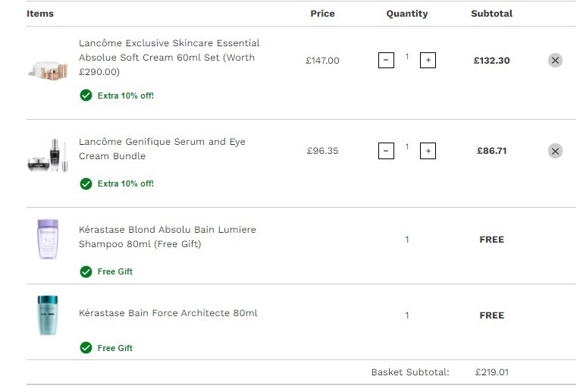The height and width of the screenshot is (392, 580).
Task: Open Lancôme Genifique Serum and Eye Cream link
Action: coord(162,149)
